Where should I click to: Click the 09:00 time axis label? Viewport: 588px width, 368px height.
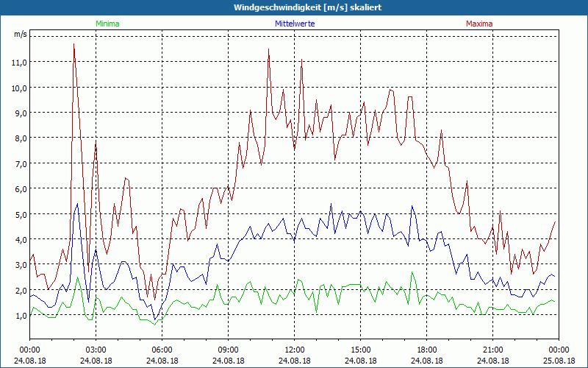pyautogui.click(x=228, y=350)
